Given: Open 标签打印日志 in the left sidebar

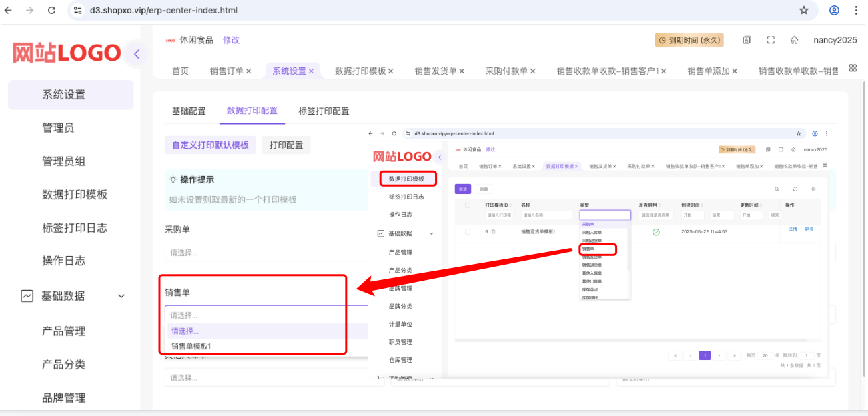Looking at the screenshot, I should [75, 227].
